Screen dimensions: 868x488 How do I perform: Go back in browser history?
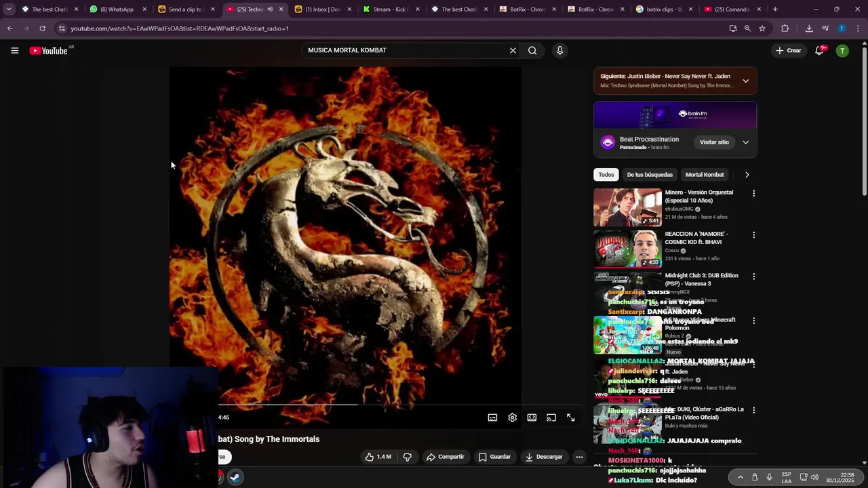(10, 28)
